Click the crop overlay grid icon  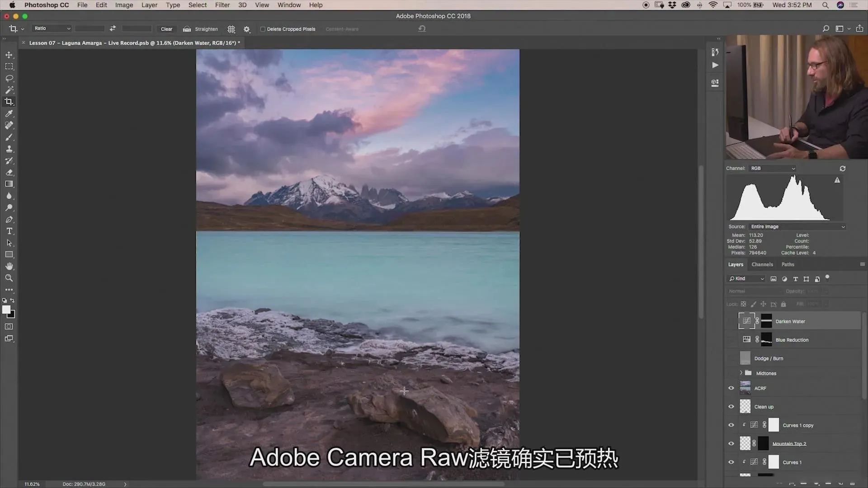pos(231,29)
